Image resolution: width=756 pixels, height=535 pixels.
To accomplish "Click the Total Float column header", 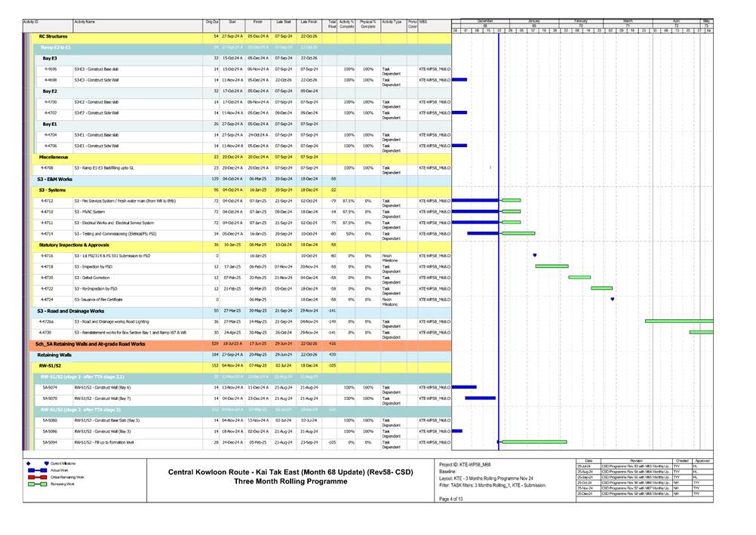I will [332, 25].
